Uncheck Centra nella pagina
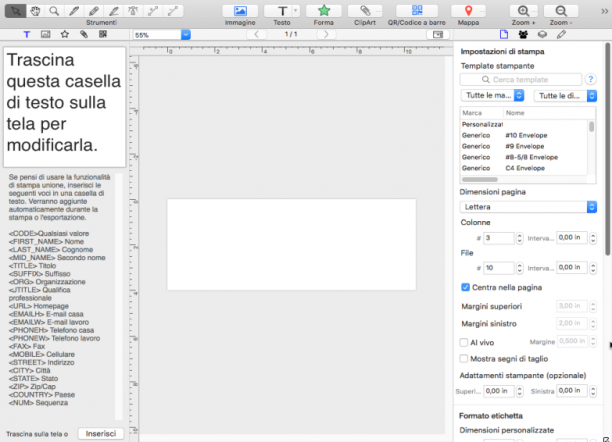Image resolution: width=612 pixels, height=442 pixels. 465,287
